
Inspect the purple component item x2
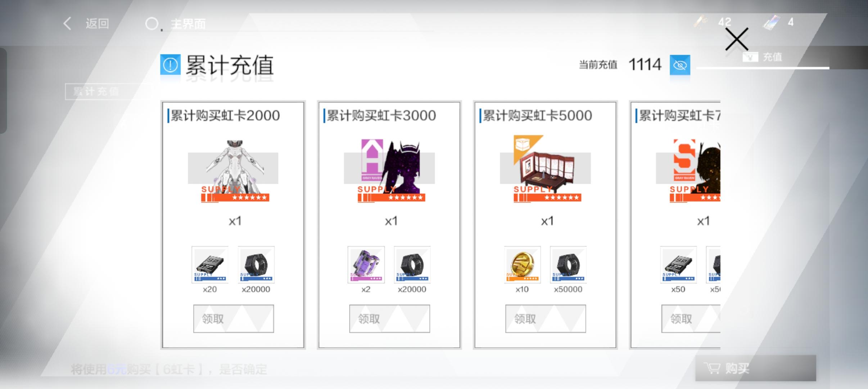[366, 265]
